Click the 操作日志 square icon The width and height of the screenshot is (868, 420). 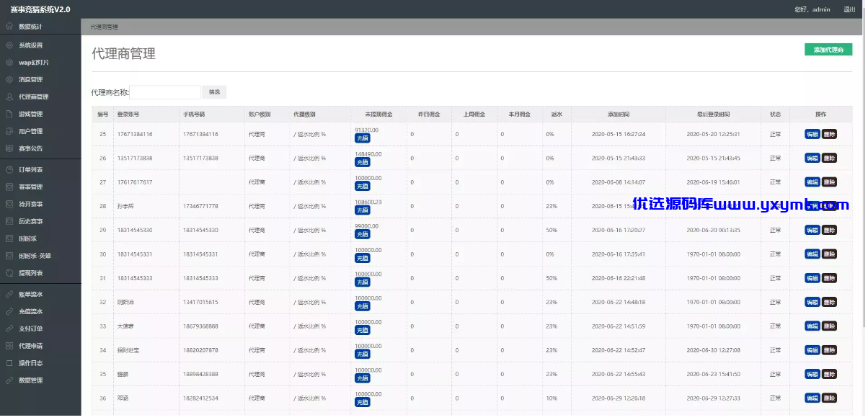(x=9, y=364)
